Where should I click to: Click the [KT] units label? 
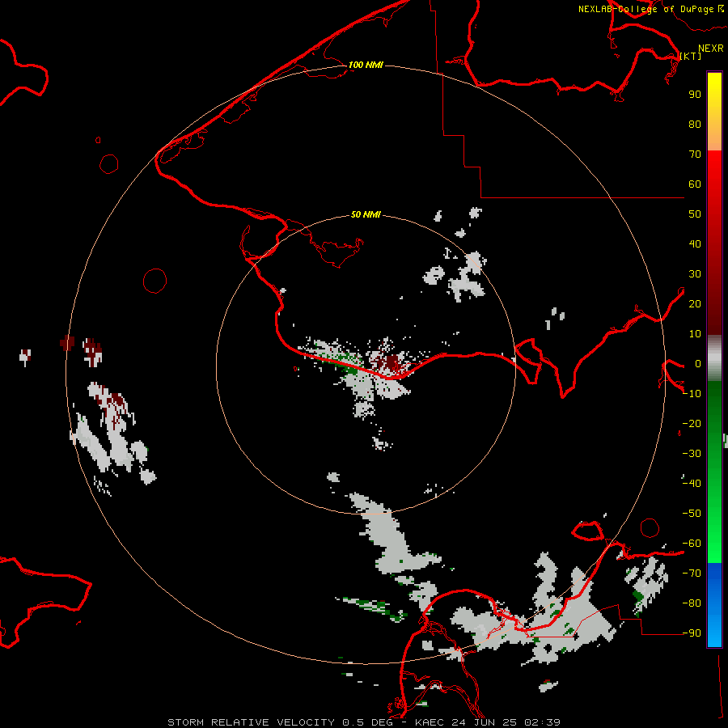(691, 56)
